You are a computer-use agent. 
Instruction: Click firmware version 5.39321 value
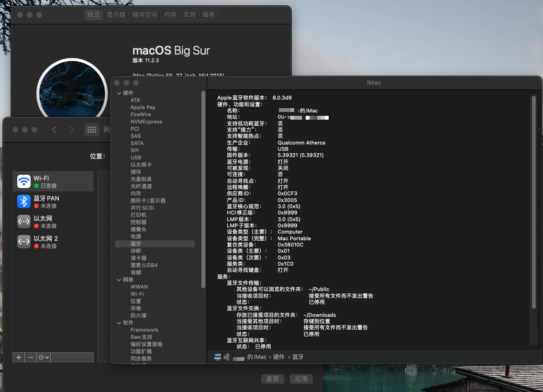pyautogui.click(x=300, y=155)
